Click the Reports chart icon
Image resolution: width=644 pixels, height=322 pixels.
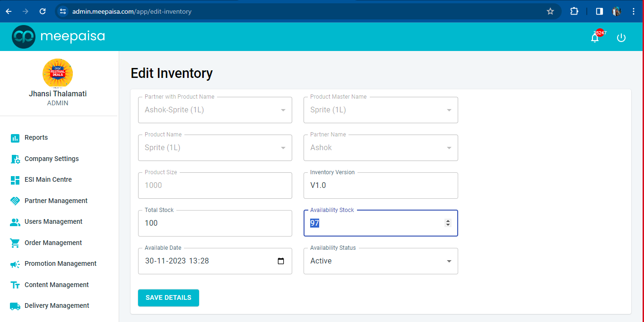(15, 138)
